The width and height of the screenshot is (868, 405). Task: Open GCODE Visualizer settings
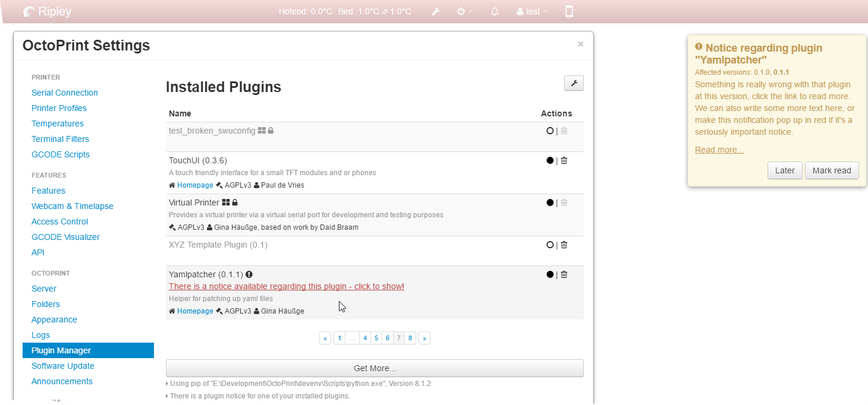point(65,237)
